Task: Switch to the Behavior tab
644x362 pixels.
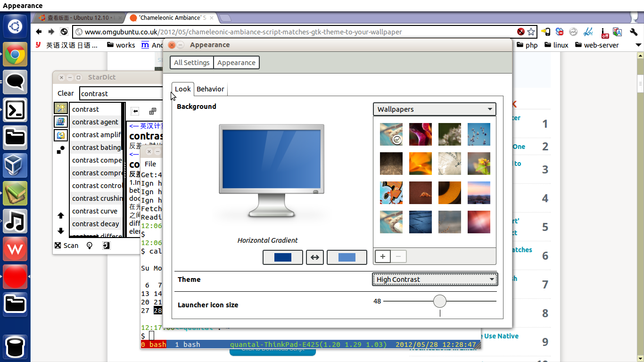Action: pos(210,89)
